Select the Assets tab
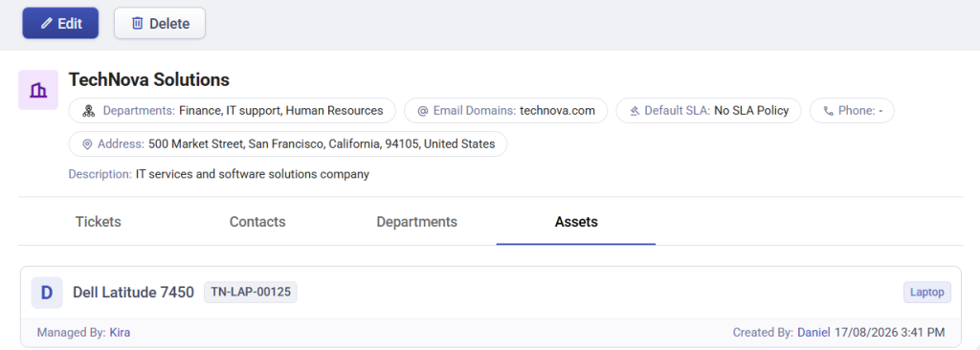This screenshot has width=980, height=350. pos(576,222)
